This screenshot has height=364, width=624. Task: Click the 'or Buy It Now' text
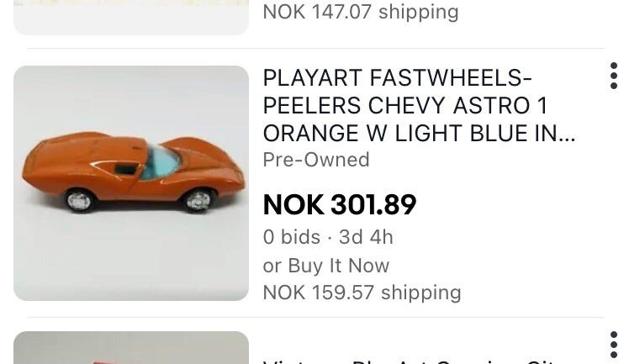pyautogui.click(x=326, y=266)
